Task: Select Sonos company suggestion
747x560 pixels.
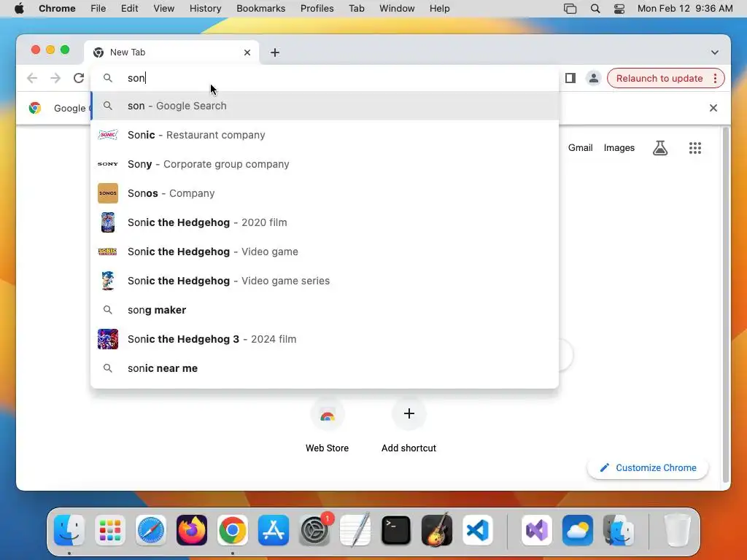Action: (325, 193)
